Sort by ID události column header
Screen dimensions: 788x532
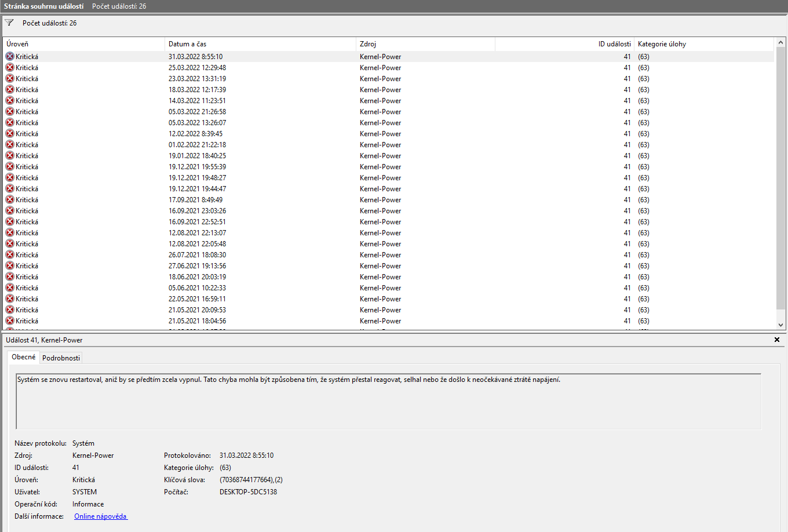(564, 44)
